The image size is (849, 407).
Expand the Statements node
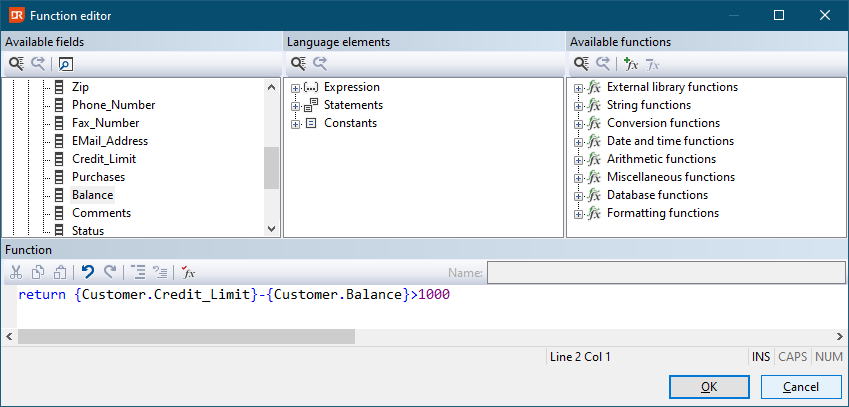pyautogui.click(x=295, y=106)
